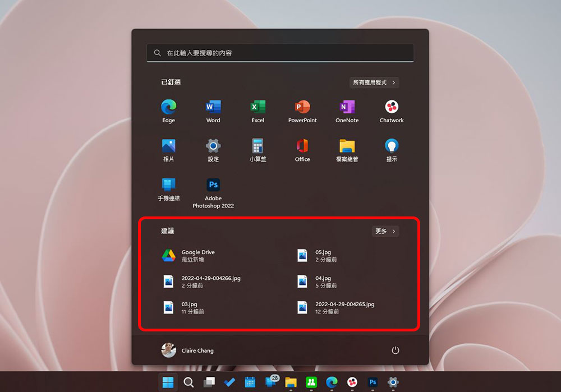561x392 pixels.
Task: Launch the 小算盤 calculator app
Action: tap(257, 150)
